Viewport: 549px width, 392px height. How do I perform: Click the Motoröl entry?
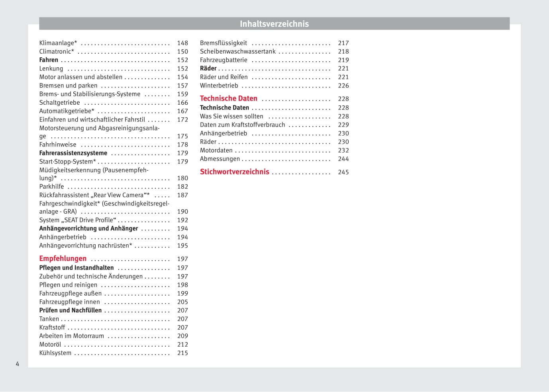[50, 345]
